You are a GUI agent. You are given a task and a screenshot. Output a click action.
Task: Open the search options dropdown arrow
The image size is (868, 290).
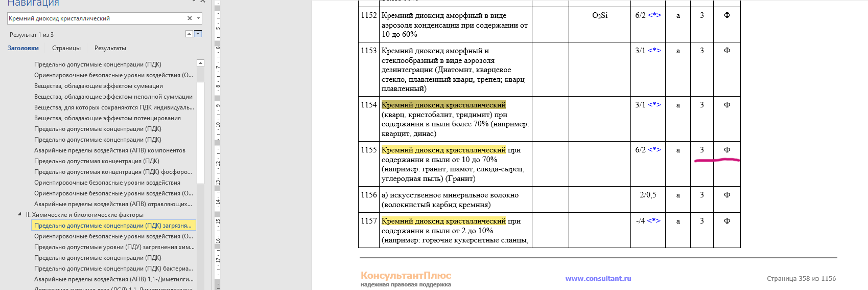[x=198, y=18]
